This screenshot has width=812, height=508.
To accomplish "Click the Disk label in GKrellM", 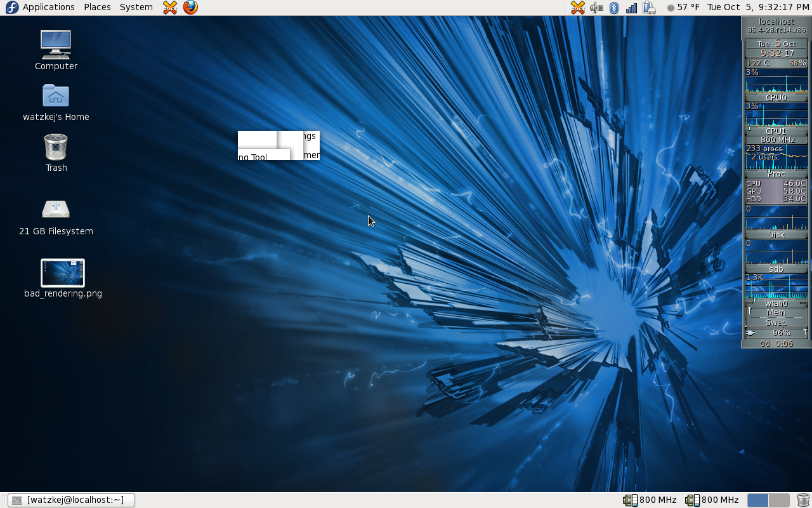I will point(776,235).
